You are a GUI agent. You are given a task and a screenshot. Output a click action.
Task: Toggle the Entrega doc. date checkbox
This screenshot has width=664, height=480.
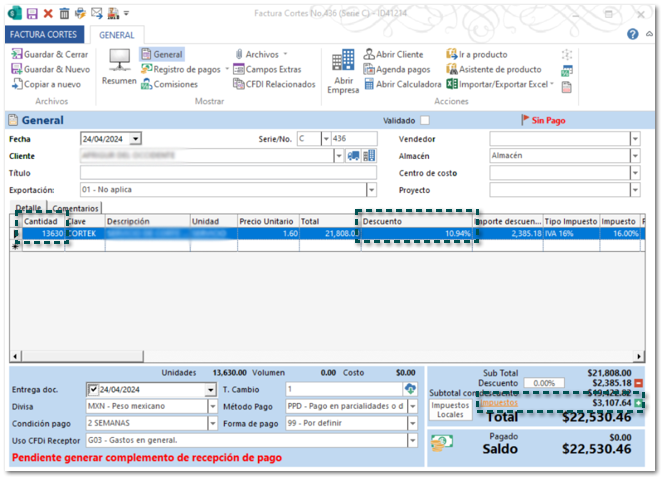93,390
